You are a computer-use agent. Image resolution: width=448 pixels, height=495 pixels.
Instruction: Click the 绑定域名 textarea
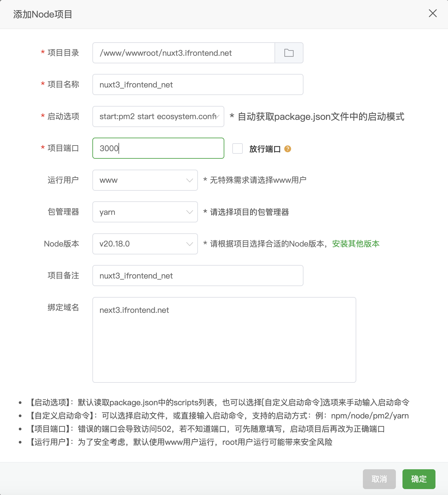pos(224,340)
